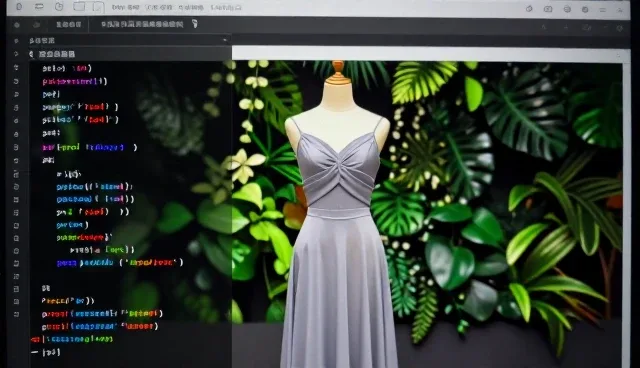Open the dropdown arrow on the code panel header
Image resolution: width=640 pixels, height=368 pixels.
(225, 40)
